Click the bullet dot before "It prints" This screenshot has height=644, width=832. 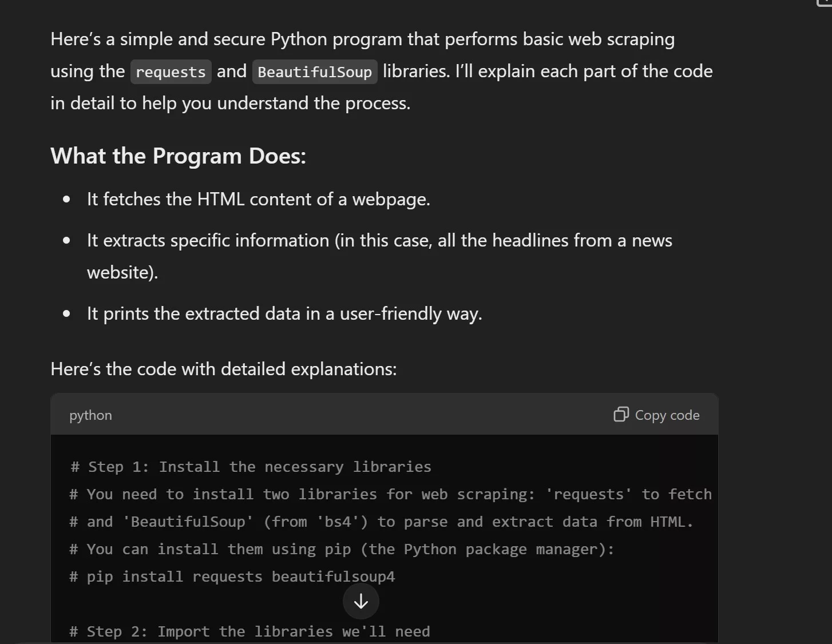pyautogui.click(x=67, y=313)
